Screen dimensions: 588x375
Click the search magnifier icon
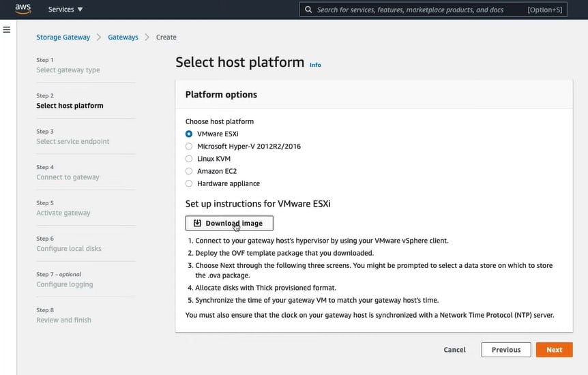pos(308,10)
